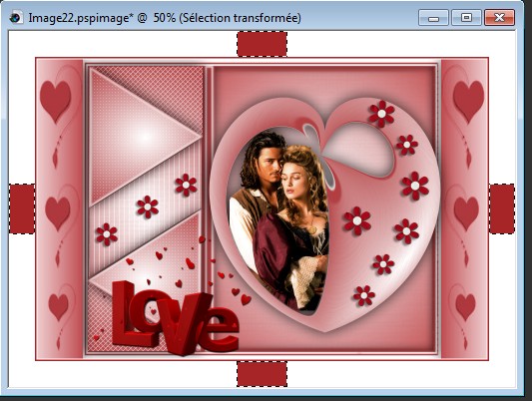Click the selected red rectangle on left edge
The width and height of the screenshot is (532, 401).
(x=22, y=208)
